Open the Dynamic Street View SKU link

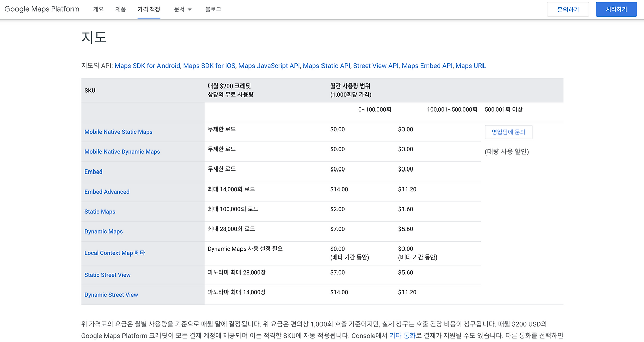111,295
